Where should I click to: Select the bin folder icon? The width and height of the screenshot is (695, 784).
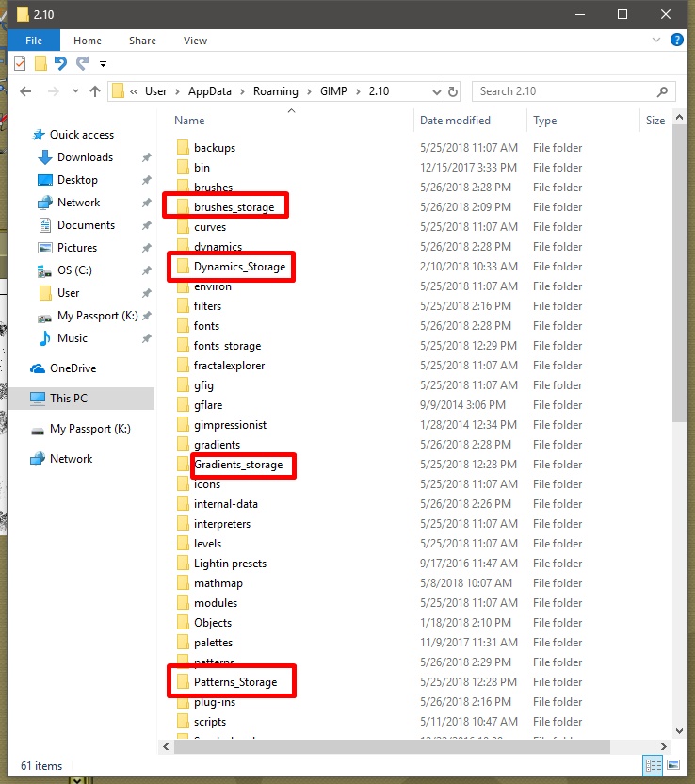coord(183,168)
